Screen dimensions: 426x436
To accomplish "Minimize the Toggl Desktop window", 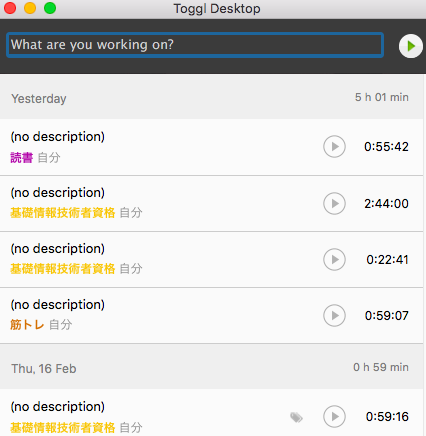I will (x=30, y=8).
